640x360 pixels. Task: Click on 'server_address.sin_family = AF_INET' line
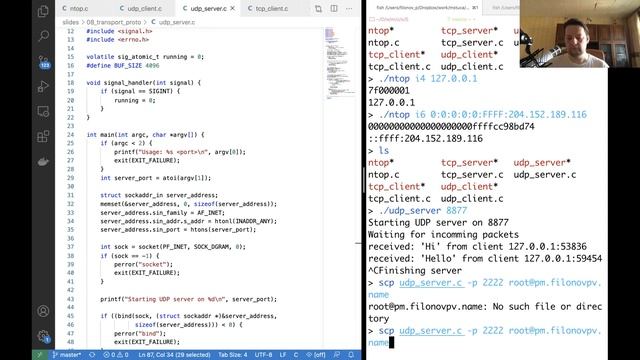[162, 213]
